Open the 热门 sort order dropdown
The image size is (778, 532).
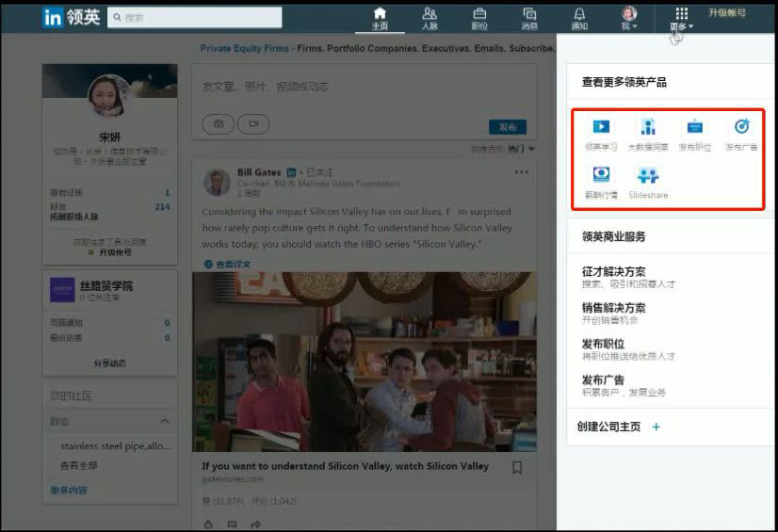tap(521, 149)
